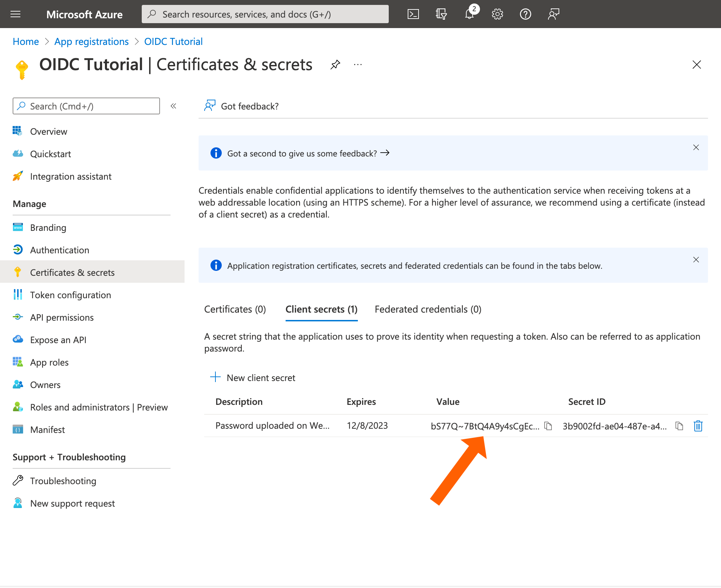Copy the client secret value

coord(548,426)
